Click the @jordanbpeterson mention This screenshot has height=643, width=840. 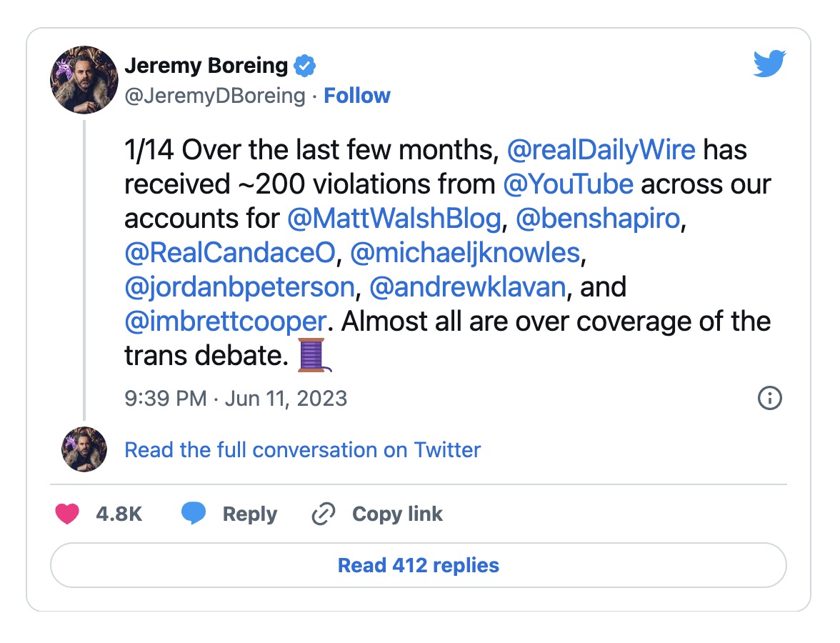tap(240, 287)
